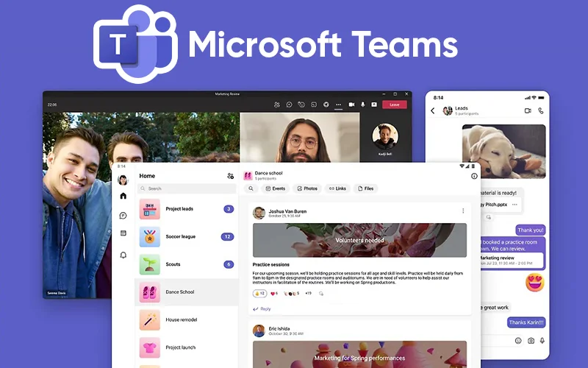Image resolution: width=588 pixels, height=368 pixels.
Task: Start video call in Leads chat
Action: (x=528, y=110)
